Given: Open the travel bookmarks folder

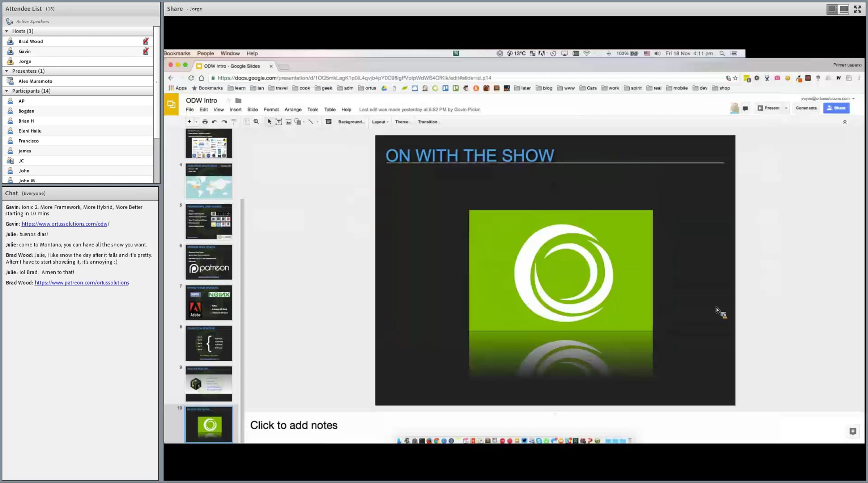Looking at the screenshot, I should [278, 88].
